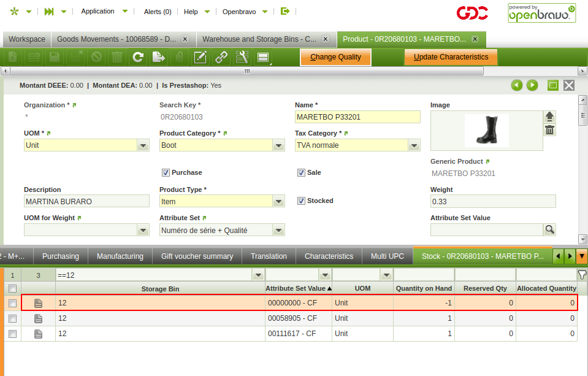
Task: Expand the Attribute Set dropdown
Action: [278, 230]
